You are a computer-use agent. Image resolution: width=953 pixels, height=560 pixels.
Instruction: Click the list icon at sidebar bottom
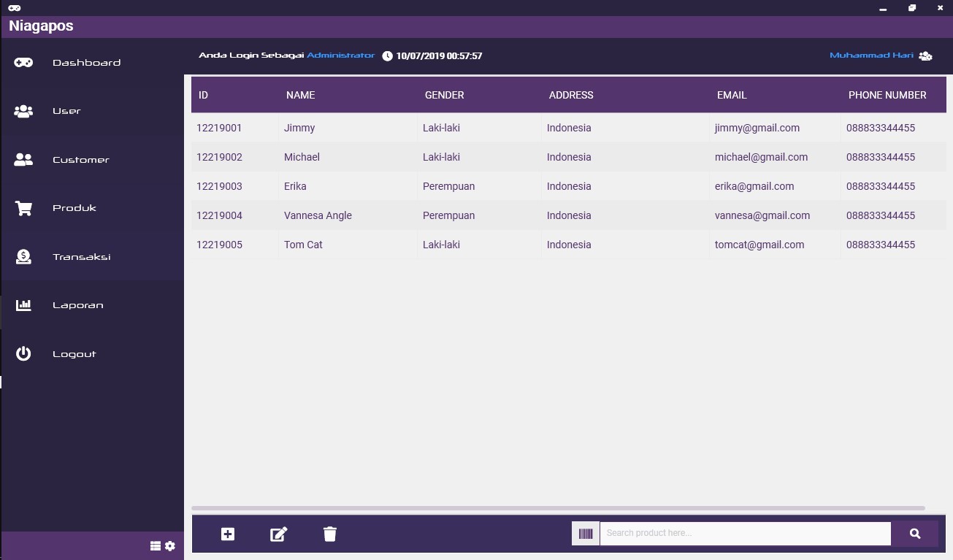click(155, 545)
